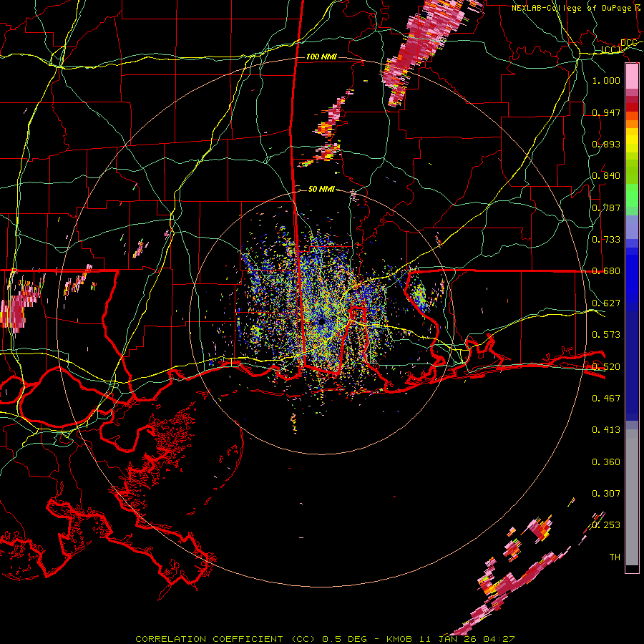Click the 50 NMI range ring label

point(321,189)
